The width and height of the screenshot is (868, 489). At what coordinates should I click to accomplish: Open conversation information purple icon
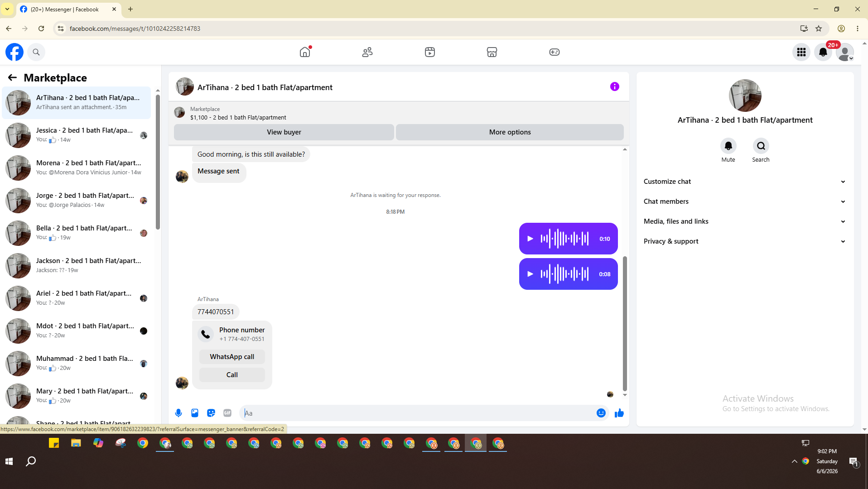(615, 86)
